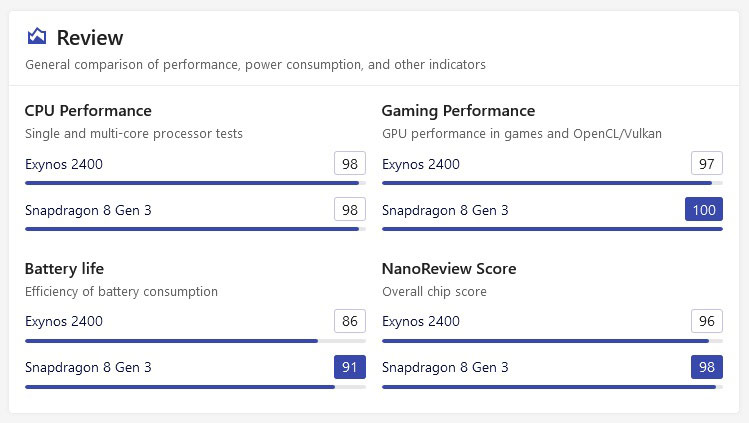Image resolution: width=749 pixels, height=423 pixels.
Task: Click Exynos 2400 label under NanoReview Score
Action: click(421, 322)
